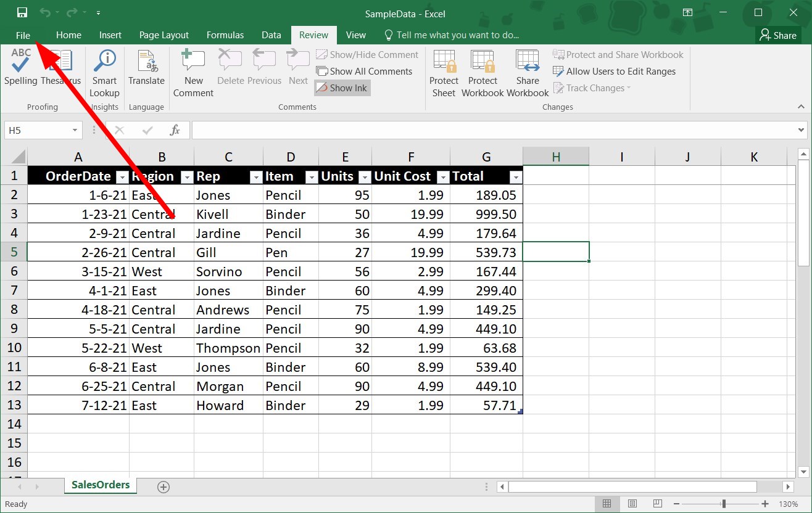Click the cell with total 999.50
This screenshot has height=513, width=812.
pyautogui.click(x=486, y=214)
